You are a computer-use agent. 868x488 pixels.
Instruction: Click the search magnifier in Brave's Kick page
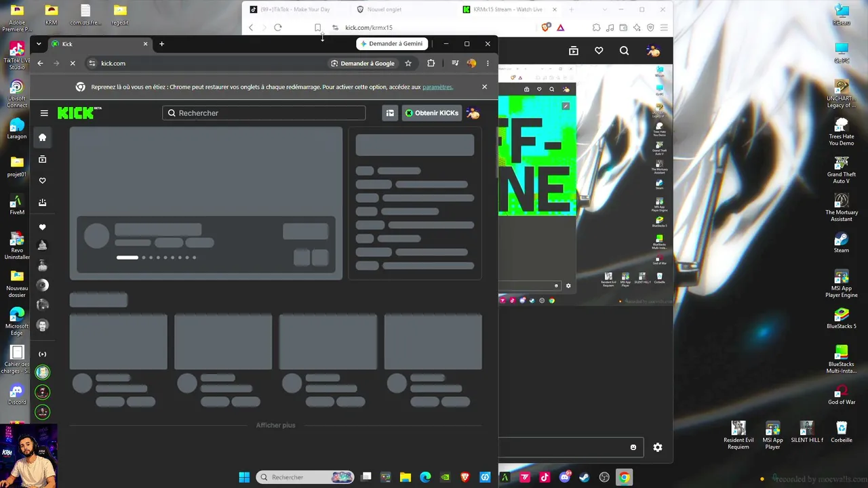coord(624,51)
